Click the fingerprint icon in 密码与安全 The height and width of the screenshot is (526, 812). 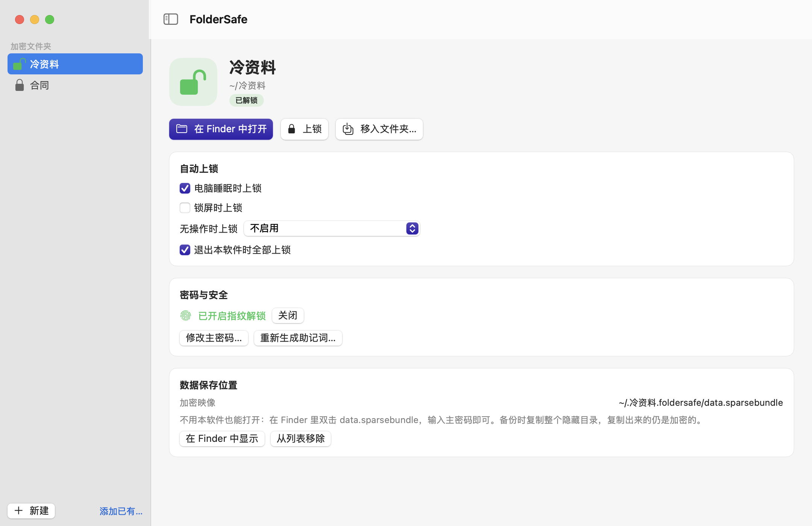pyautogui.click(x=186, y=316)
